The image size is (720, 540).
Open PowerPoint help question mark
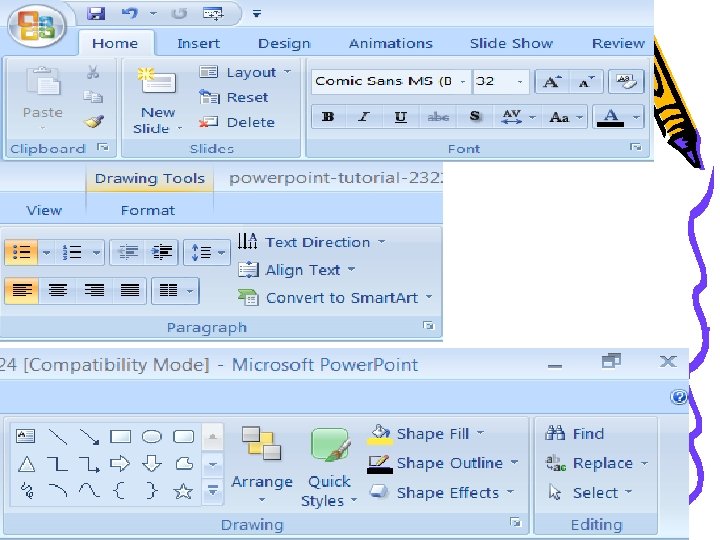point(678,397)
